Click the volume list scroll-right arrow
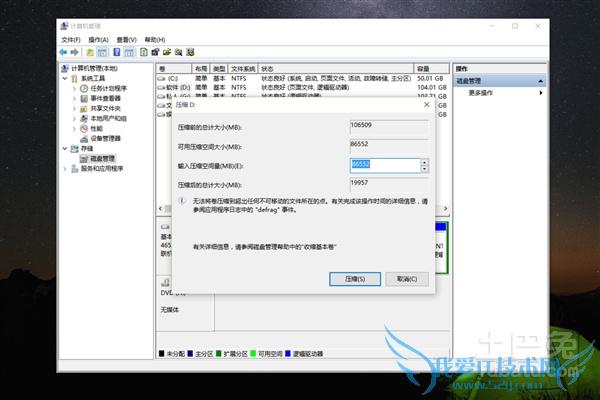This screenshot has width=600, height=400. (x=445, y=209)
